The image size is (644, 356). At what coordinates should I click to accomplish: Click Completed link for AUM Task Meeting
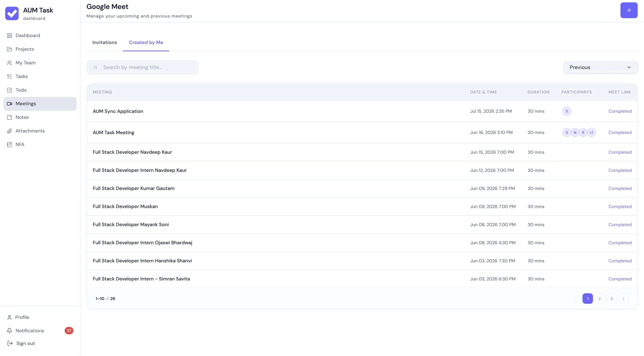tap(620, 132)
